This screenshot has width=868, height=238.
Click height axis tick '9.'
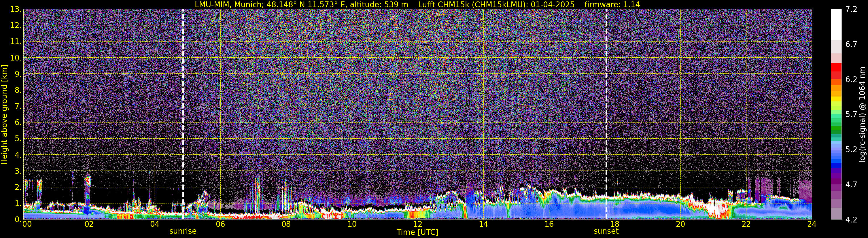(18, 74)
